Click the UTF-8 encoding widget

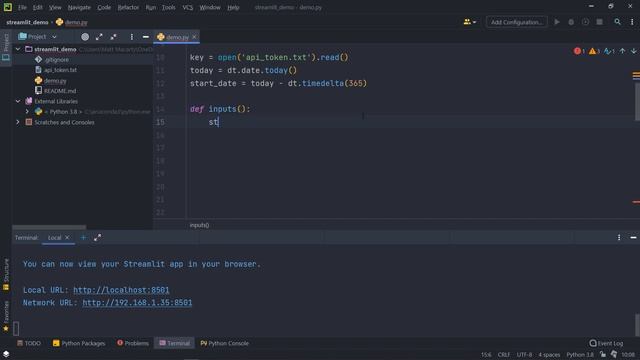pos(524,355)
